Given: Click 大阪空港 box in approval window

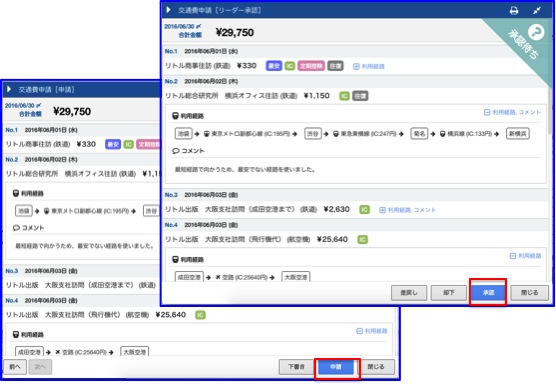Looking at the screenshot, I should (x=296, y=277).
